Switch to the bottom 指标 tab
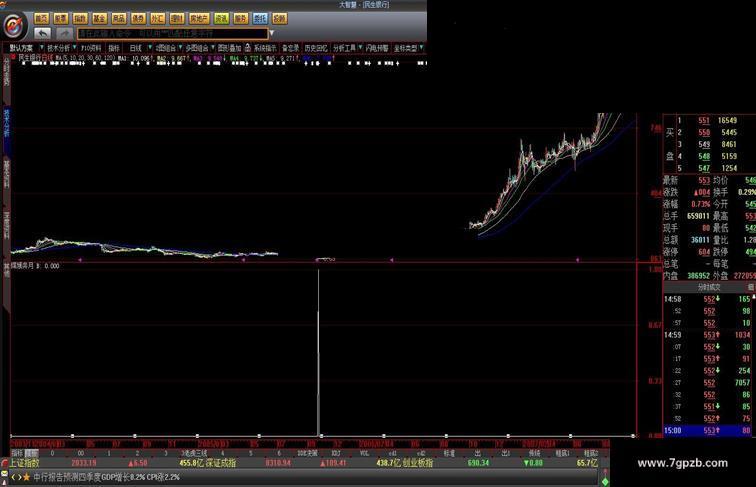This screenshot has height=487, width=756. (x=17, y=453)
